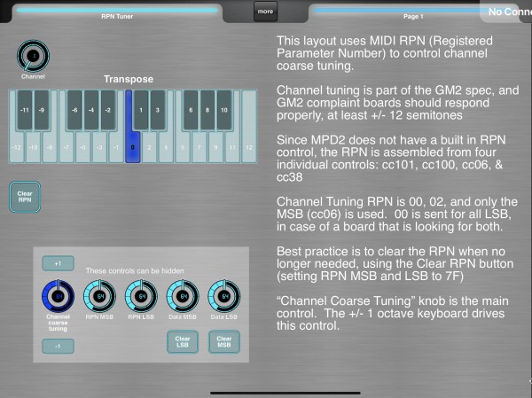Tap the black key labeled -11
The width and height of the screenshot is (532, 398).
coord(25,110)
